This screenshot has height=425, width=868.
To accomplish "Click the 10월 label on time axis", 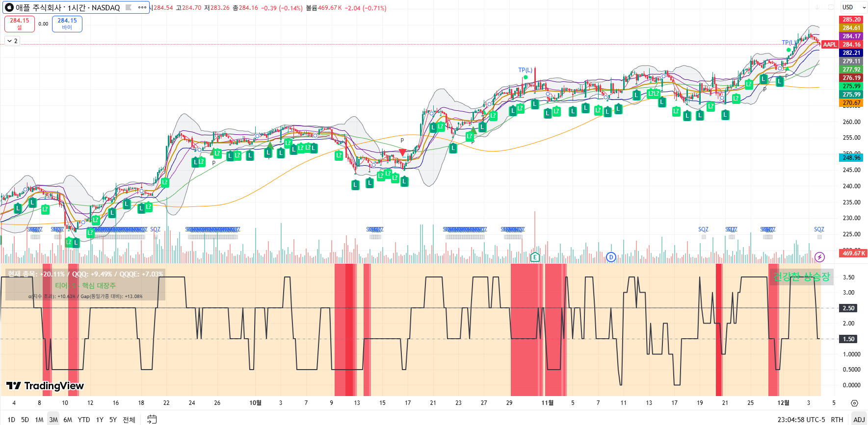I will coord(255,403).
